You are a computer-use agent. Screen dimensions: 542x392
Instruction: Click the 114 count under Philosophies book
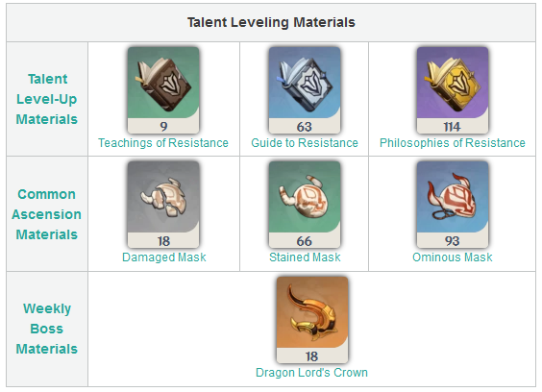point(452,127)
